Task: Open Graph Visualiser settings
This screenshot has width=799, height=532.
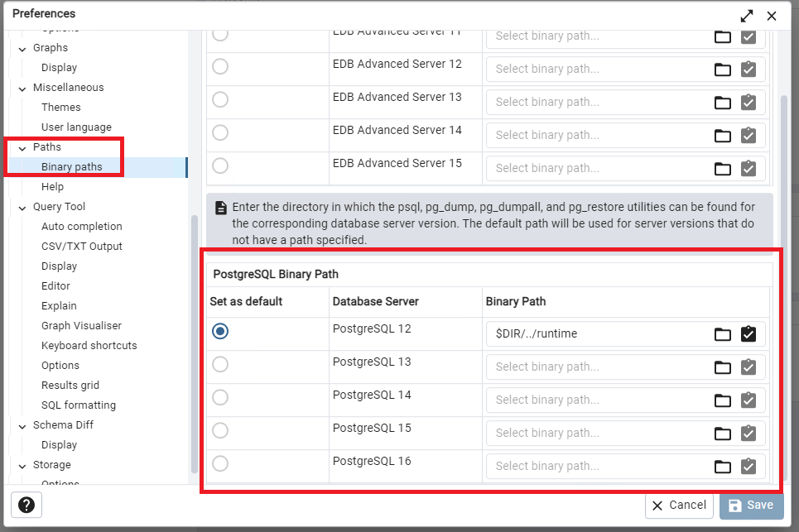Action: pyautogui.click(x=81, y=326)
